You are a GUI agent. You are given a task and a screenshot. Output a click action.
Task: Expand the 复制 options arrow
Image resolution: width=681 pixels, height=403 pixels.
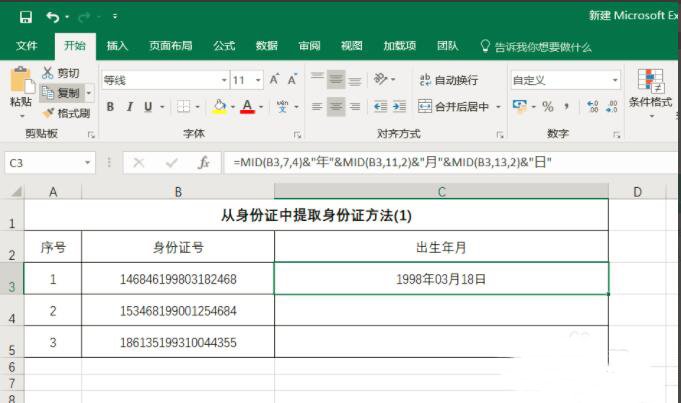89,92
